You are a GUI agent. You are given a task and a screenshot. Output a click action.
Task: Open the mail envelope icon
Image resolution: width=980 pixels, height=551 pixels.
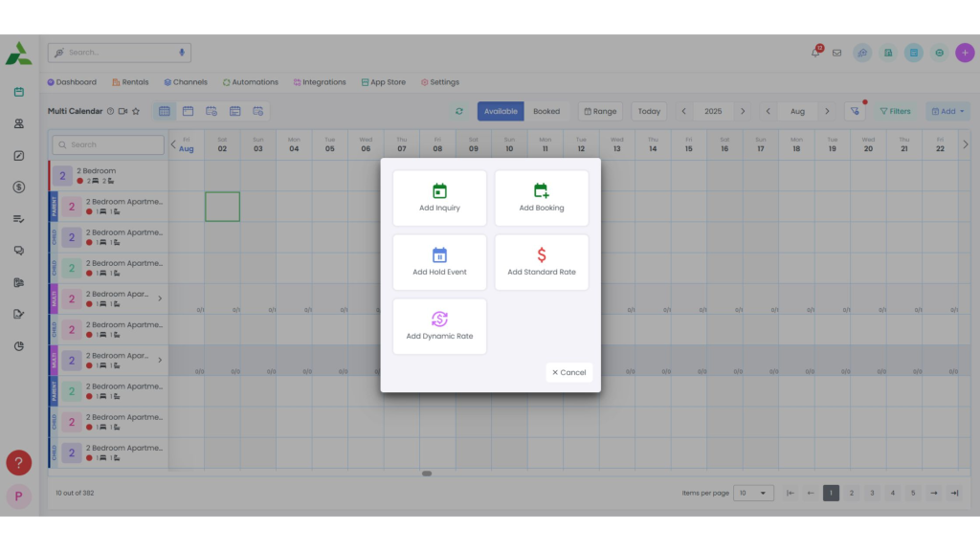836,54
